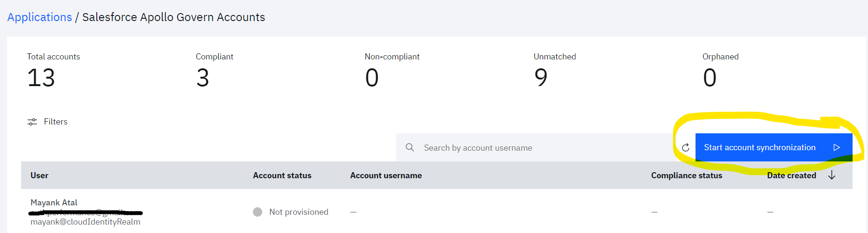Select the Total accounts 13 counter

coord(53,71)
